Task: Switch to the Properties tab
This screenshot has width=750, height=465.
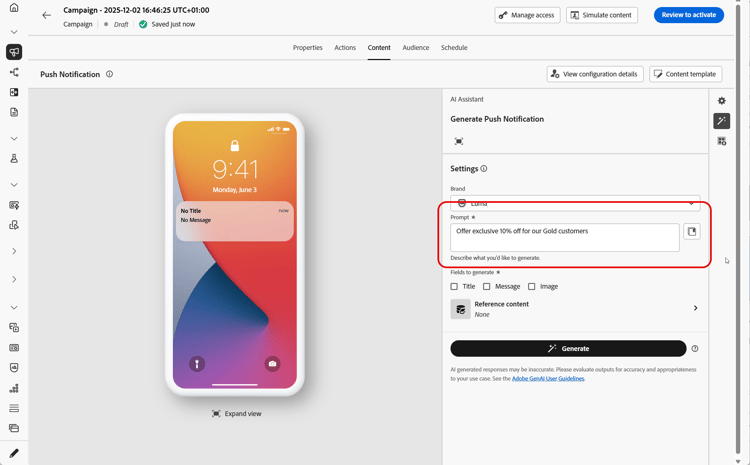Action: click(x=308, y=48)
